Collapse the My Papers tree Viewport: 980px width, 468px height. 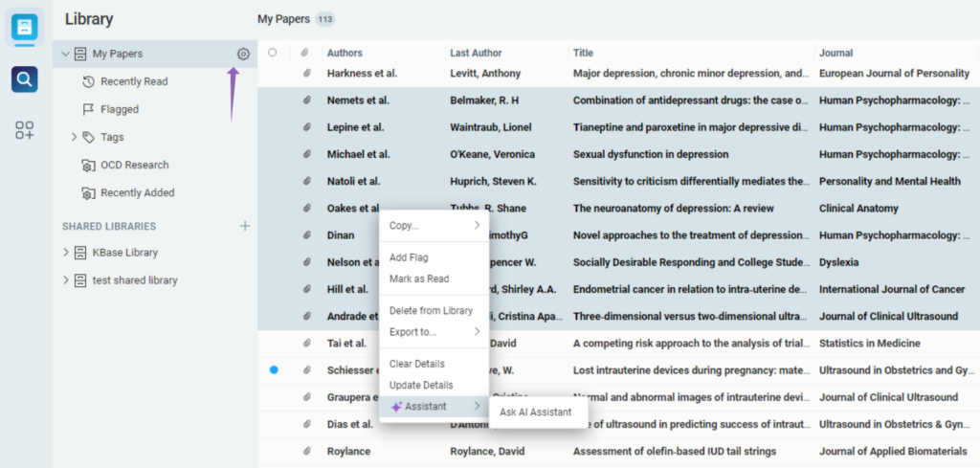click(65, 55)
